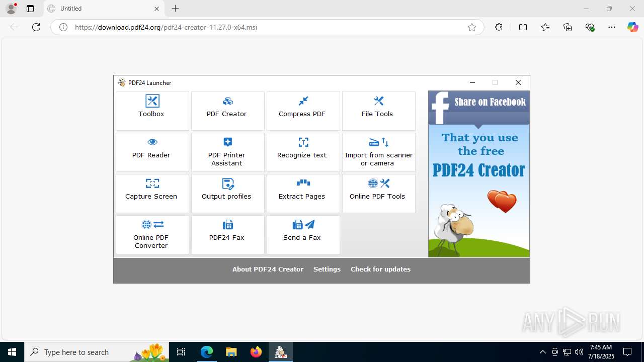Launch PDF Creator tile
Viewport: 644px width, 362px height.
[x=227, y=111]
